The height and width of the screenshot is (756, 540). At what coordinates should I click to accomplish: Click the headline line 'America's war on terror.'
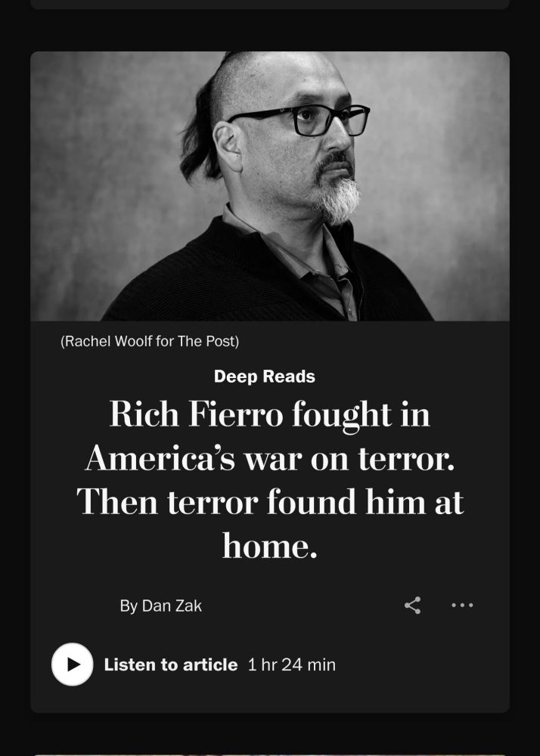pos(269,459)
